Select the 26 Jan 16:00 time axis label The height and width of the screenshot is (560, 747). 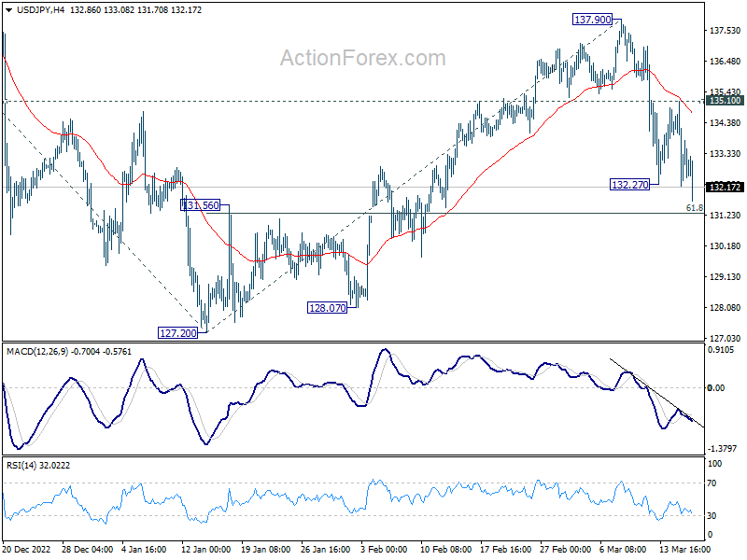(325, 550)
